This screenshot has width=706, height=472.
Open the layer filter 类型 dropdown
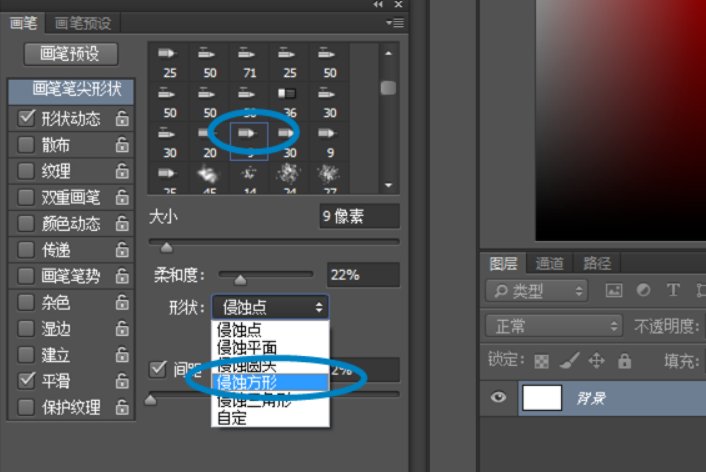point(535,291)
